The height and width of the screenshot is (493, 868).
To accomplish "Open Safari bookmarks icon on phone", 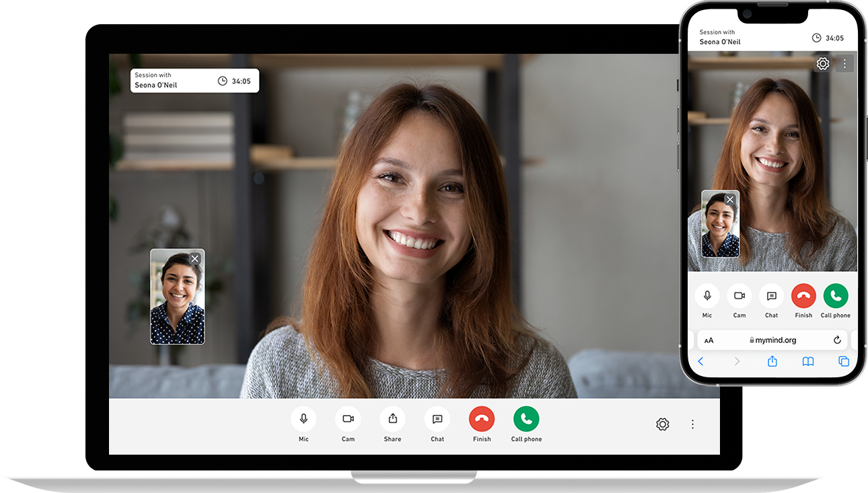I will (x=808, y=362).
